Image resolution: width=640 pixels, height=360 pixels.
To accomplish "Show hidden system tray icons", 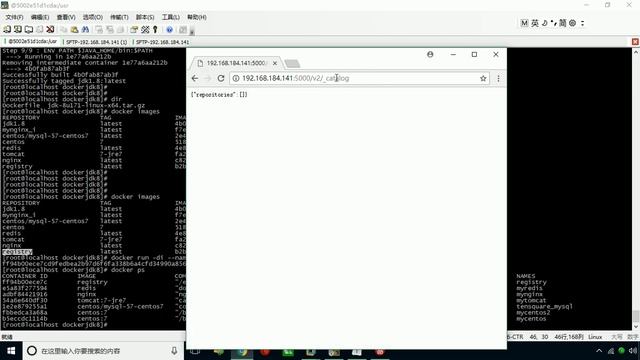I will click(599, 351).
